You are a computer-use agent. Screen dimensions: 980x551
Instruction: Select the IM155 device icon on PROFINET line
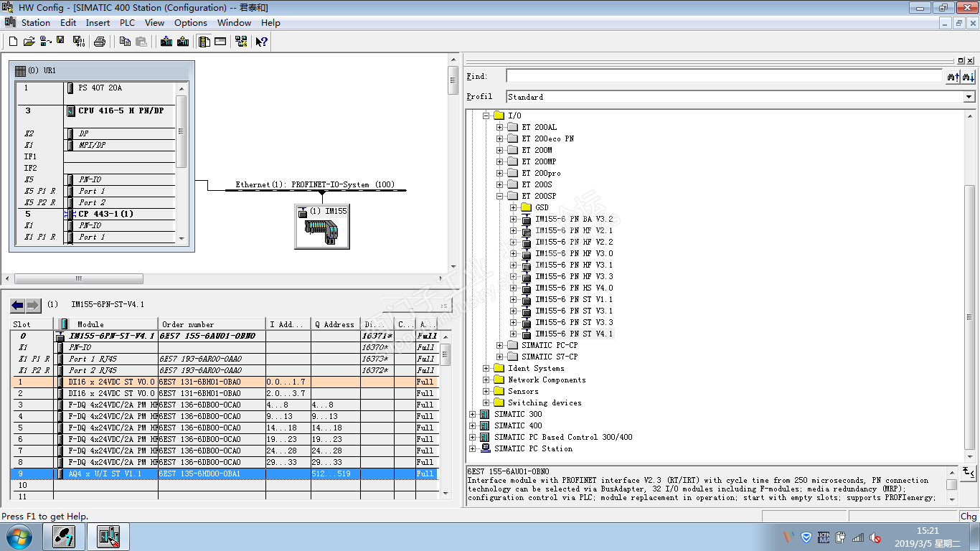[x=321, y=227]
